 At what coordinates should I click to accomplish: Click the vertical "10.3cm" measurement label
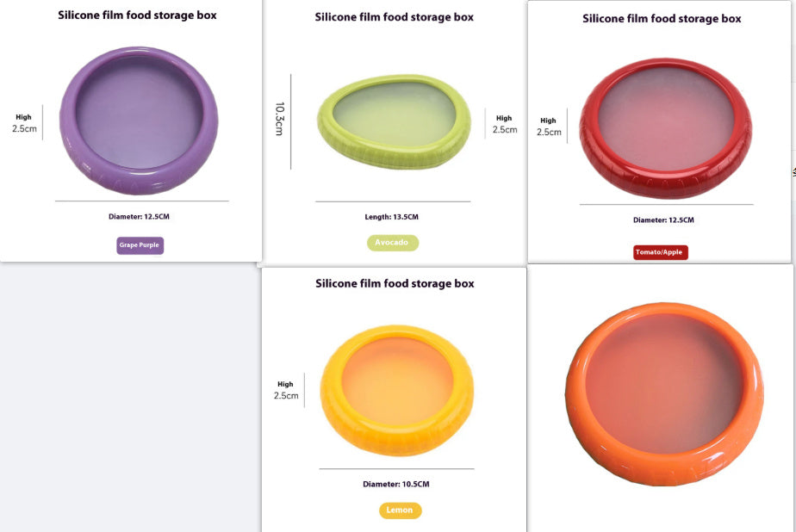(x=280, y=119)
